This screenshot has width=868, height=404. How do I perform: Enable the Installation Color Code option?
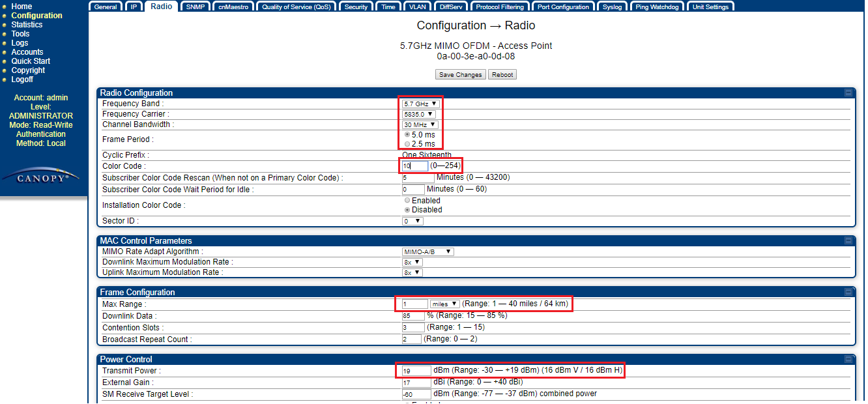click(x=408, y=201)
